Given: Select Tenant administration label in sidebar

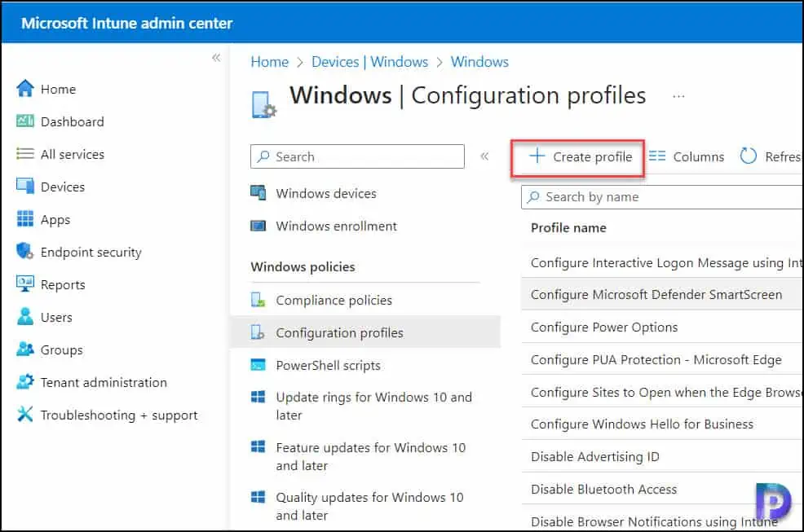Looking at the screenshot, I should (x=104, y=382).
